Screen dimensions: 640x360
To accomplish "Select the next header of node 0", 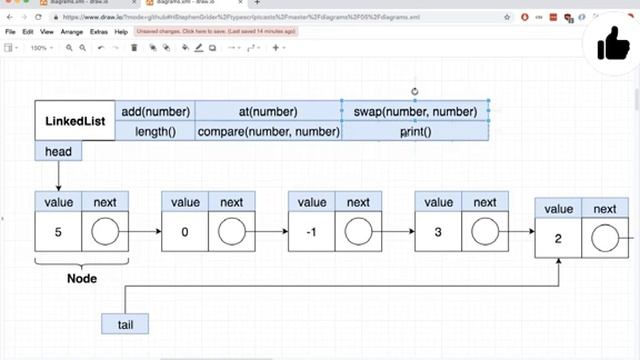I will pos(232,202).
